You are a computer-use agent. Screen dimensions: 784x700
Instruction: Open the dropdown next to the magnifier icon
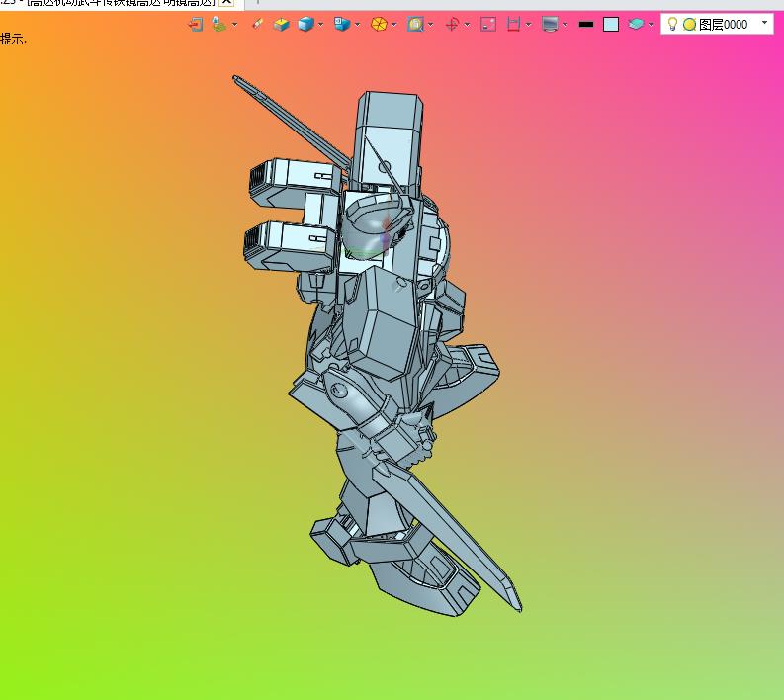click(430, 24)
